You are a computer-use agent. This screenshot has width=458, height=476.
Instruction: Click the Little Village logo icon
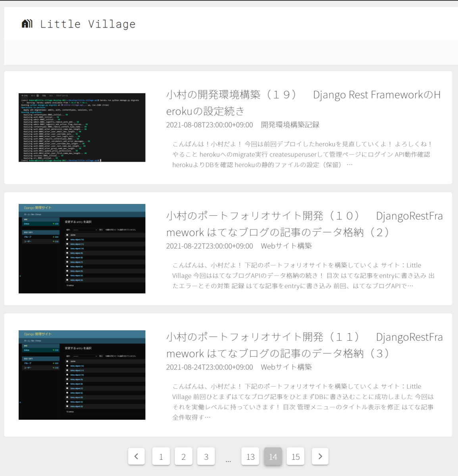[x=27, y=23]
